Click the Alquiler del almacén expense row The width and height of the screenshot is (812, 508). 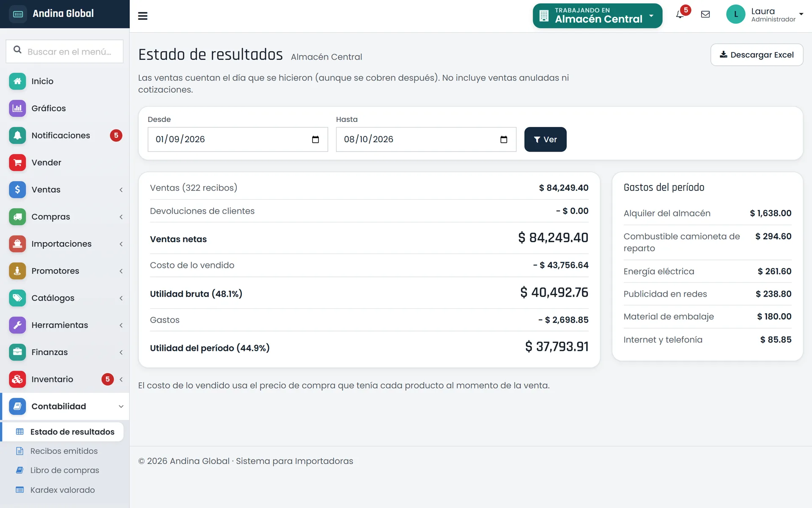pyautogui.click(x=707, y=213)
